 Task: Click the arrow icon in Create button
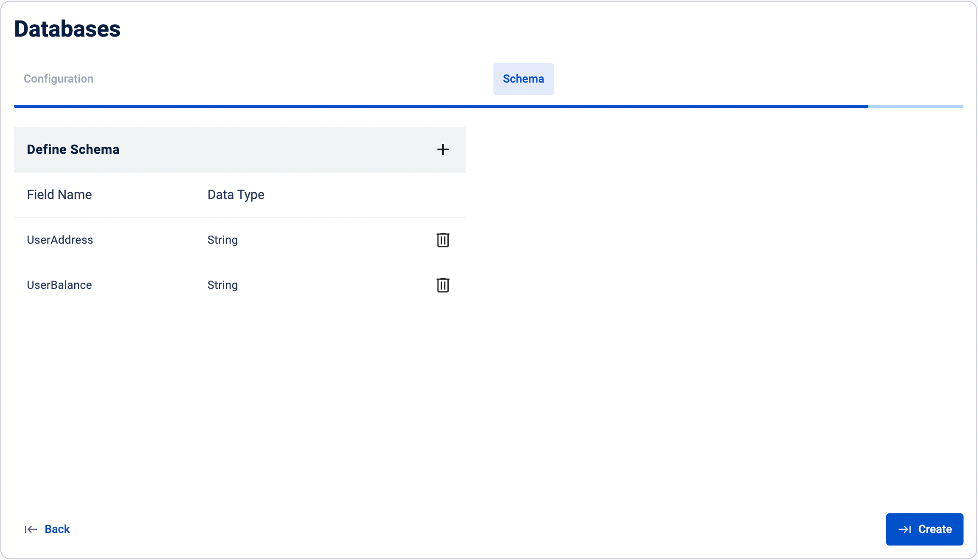coord(904,529)
